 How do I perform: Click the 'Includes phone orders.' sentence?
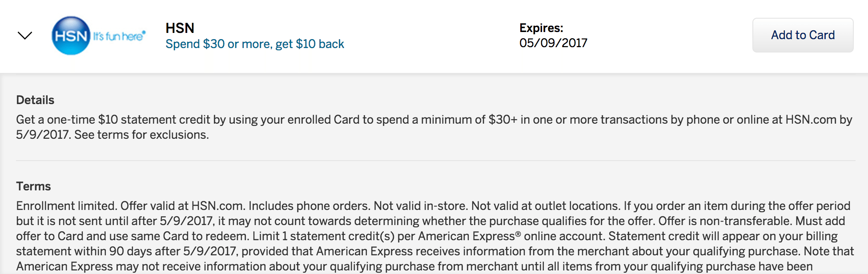309,206
